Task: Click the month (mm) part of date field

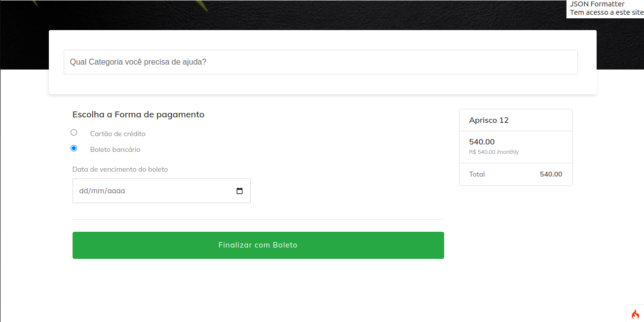Action: [97, 191]
